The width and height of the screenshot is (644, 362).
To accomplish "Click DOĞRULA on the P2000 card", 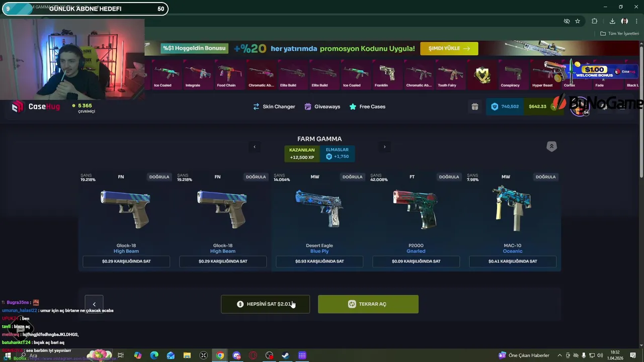I will (449, 177).
